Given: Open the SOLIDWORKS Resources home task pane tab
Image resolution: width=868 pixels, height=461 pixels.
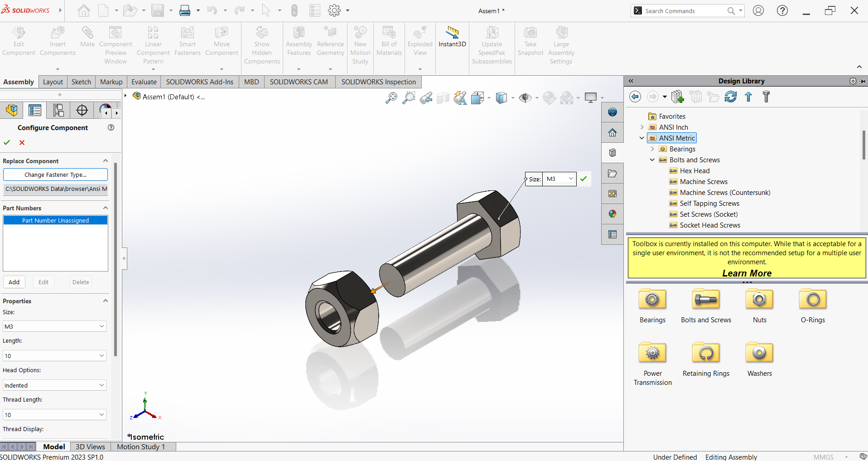Looking at the screenshot, I should pos(612,132).
